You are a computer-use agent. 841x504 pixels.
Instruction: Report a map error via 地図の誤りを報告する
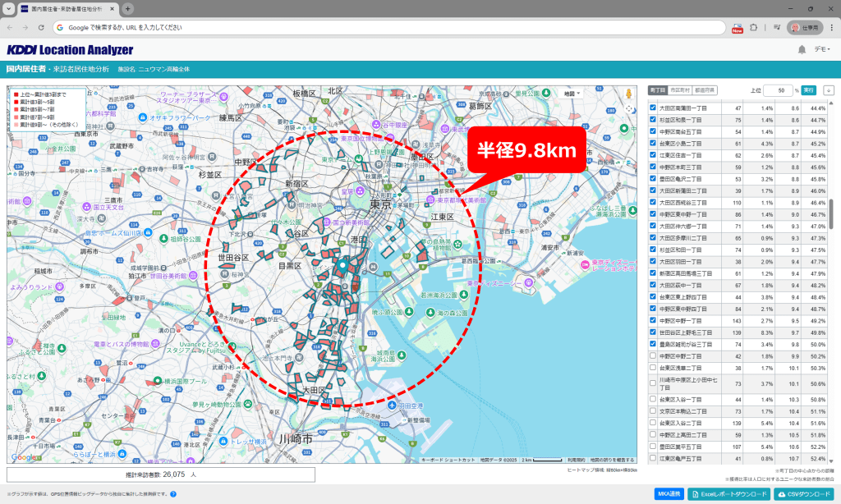coord(612,460)
